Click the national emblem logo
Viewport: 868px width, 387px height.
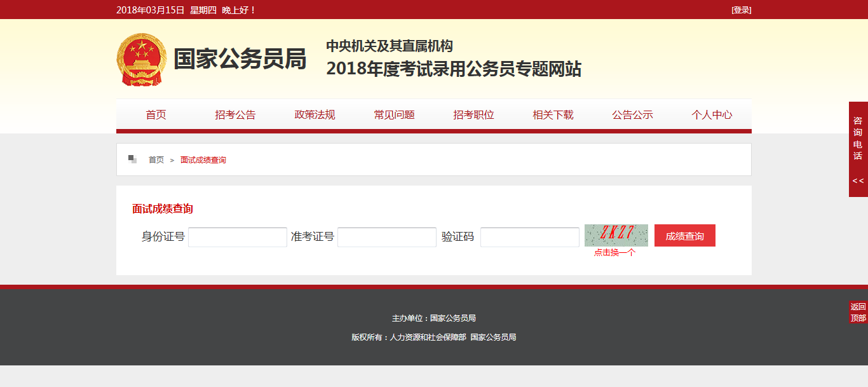(141, 60)
